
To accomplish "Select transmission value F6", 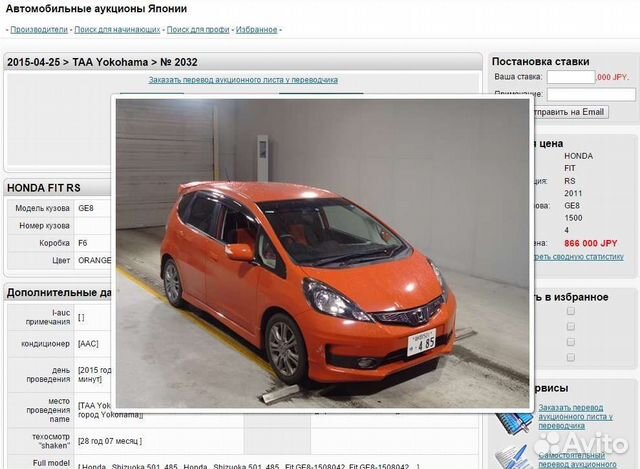I will click(x=82, y=243).
